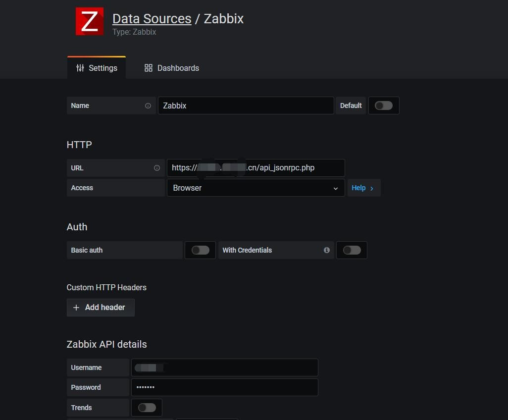Enable the Trends toggle
The image size is (508, 420).
click(147, 408)
